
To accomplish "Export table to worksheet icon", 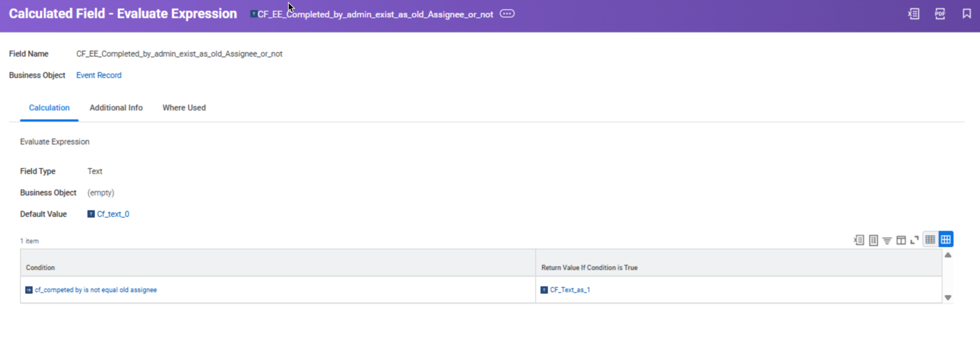I will pos(873,240).
